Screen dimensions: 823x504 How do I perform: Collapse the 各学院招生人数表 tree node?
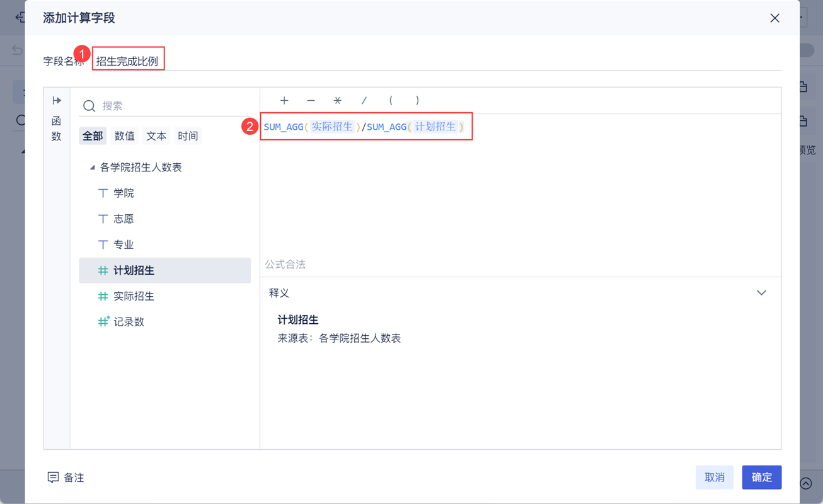pos(93,168)
